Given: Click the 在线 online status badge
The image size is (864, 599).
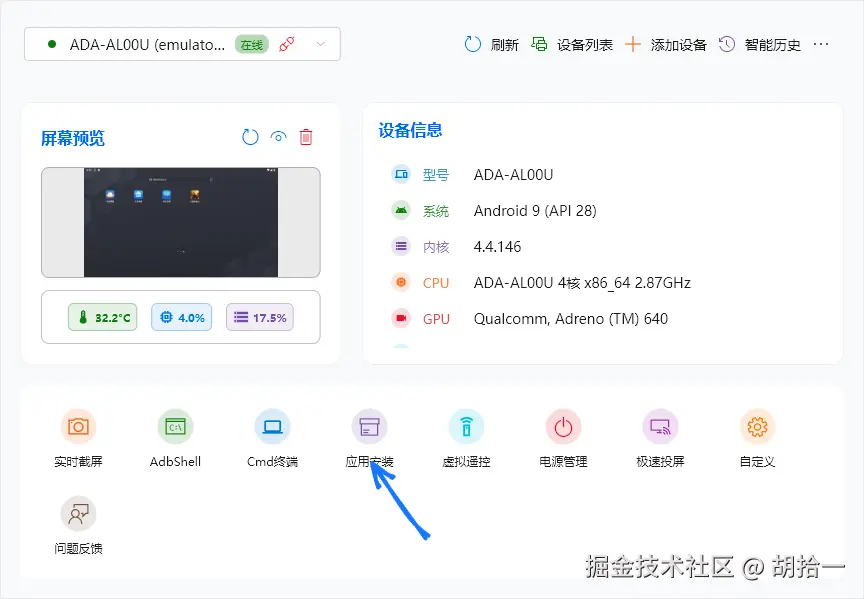Looking at the screenshot, I should 252,45.
